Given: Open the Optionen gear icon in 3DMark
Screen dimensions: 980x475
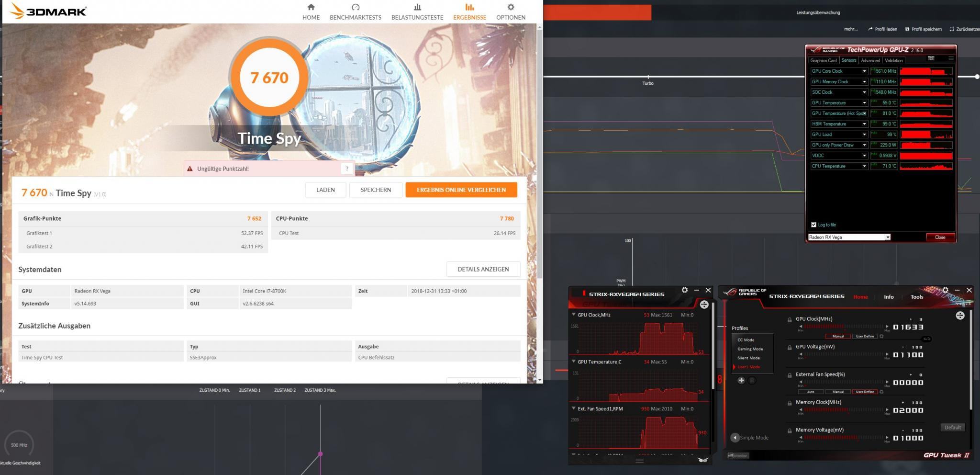Looking at the screenshot, I should pyautogui.click(x=511, y=7).
